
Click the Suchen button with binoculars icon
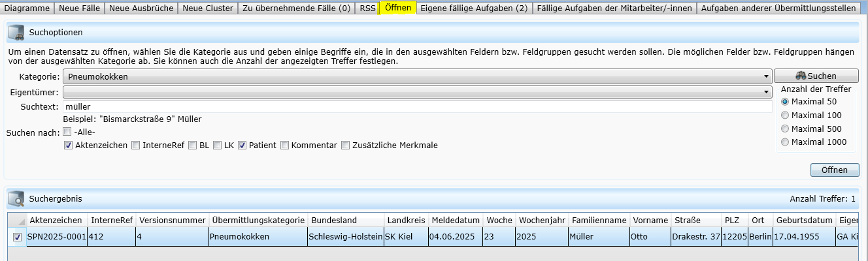pos(815,76)
